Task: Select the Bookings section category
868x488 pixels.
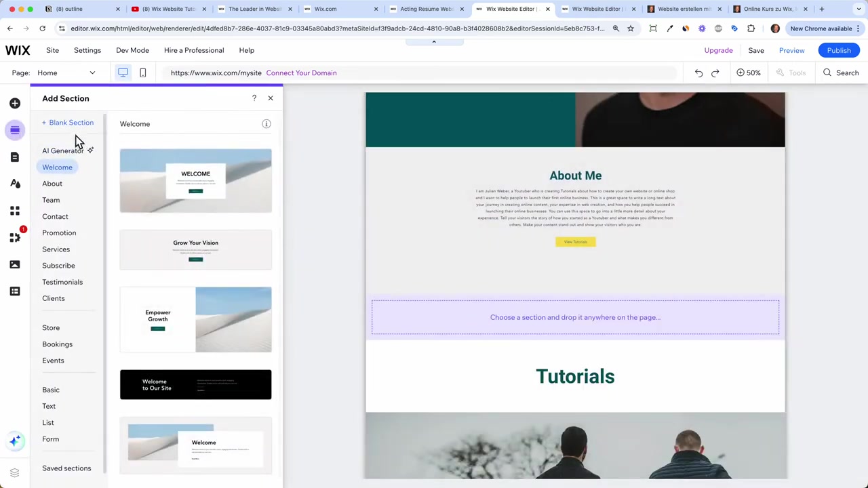Action: click(x=57, y=344)
